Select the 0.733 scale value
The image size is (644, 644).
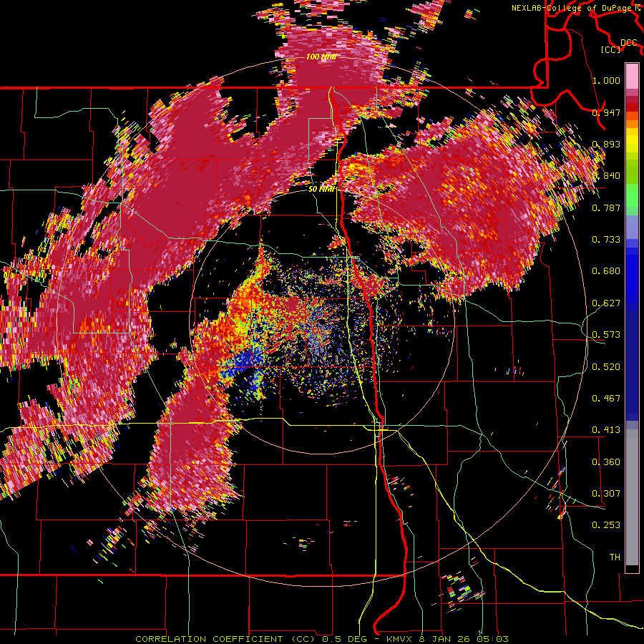point(606,240)
